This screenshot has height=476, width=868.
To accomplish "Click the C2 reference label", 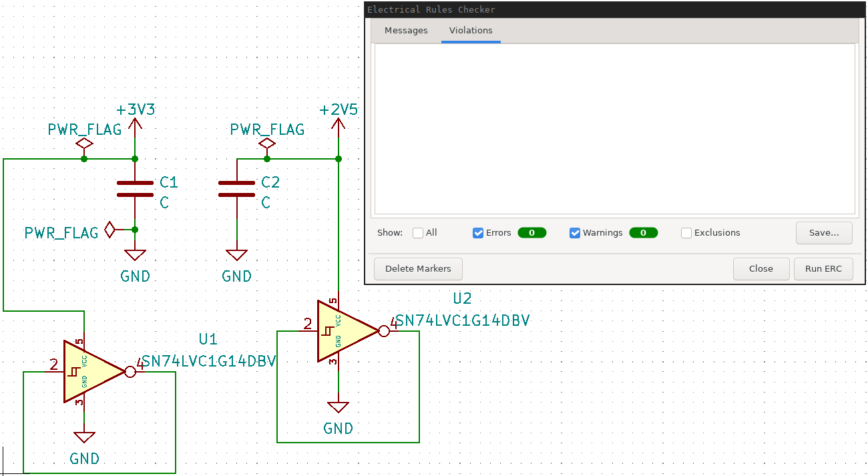I will click(270, 182).
